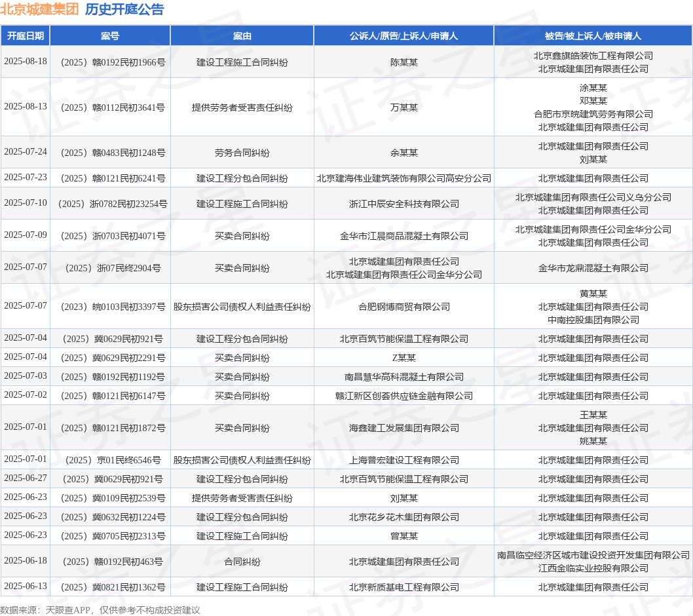Click defendant 合肥市京皖建筑劳务有限公司
The image size is (693, 616).
click(593, 114)
